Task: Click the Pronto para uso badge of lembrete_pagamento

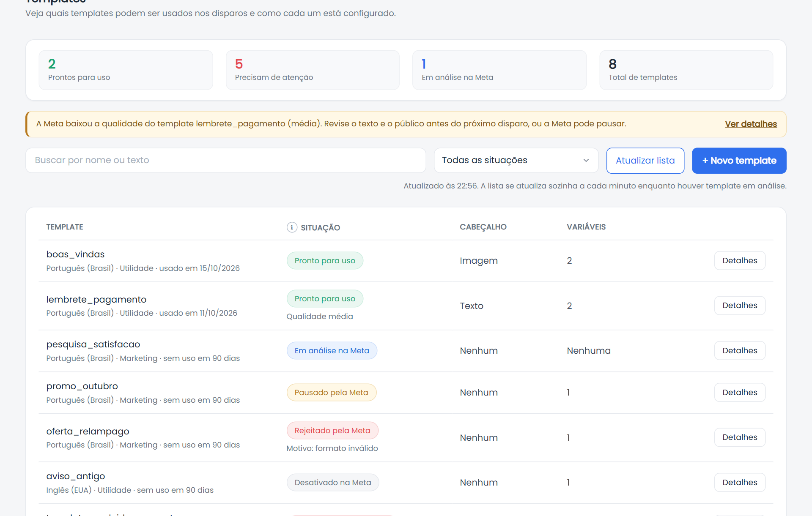Action: pyautogui.click(x=325, y=298)
